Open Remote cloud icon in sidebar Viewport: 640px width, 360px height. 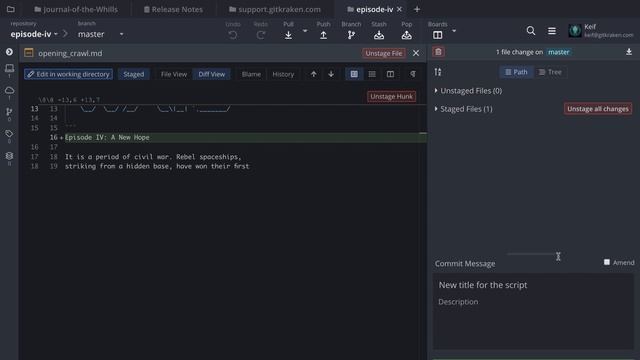coord(9,90)
